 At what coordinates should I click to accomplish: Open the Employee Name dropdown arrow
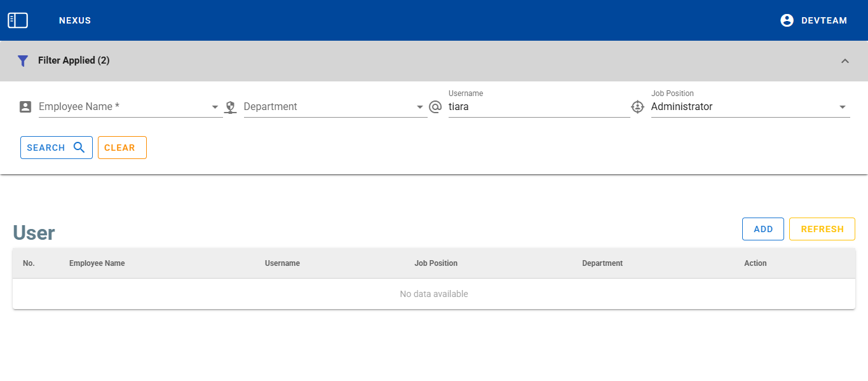tap(215, 107)
